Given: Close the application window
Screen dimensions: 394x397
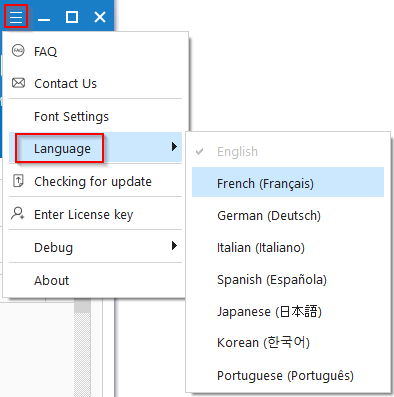Looking at the screenshot, I should tap(100, 17).
